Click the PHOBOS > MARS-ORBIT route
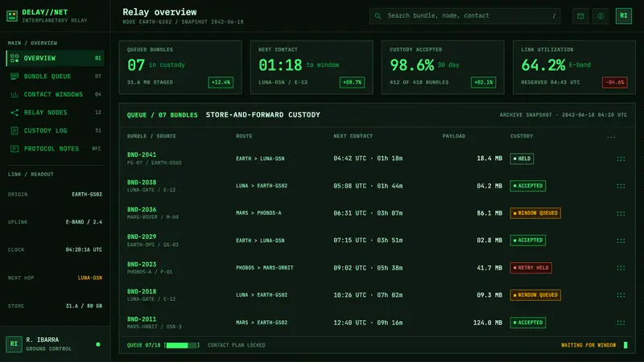This screenshot has width=644, height=362. 265,268
